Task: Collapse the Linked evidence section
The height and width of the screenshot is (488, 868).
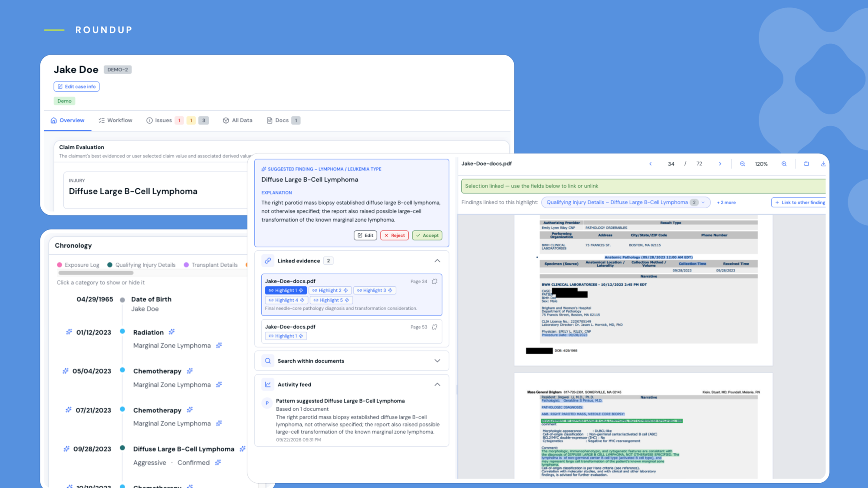Action: pyautogui.click(x=437, y=261)
